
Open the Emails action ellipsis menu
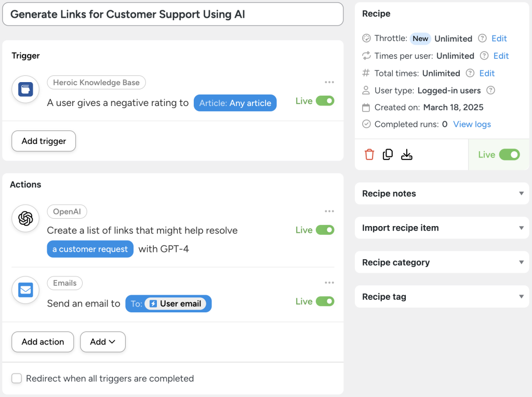coord(329,282)
